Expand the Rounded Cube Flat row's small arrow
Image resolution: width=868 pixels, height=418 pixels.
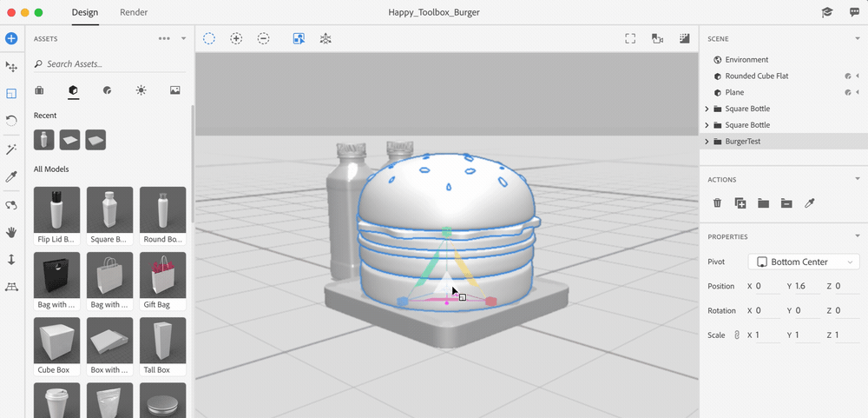click(x=858, y=76)
